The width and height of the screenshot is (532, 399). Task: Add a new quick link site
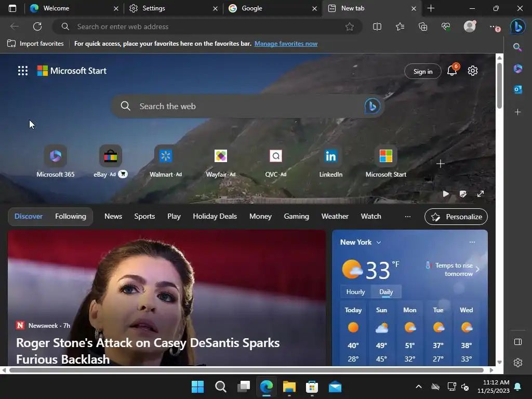tap(441, 164)
